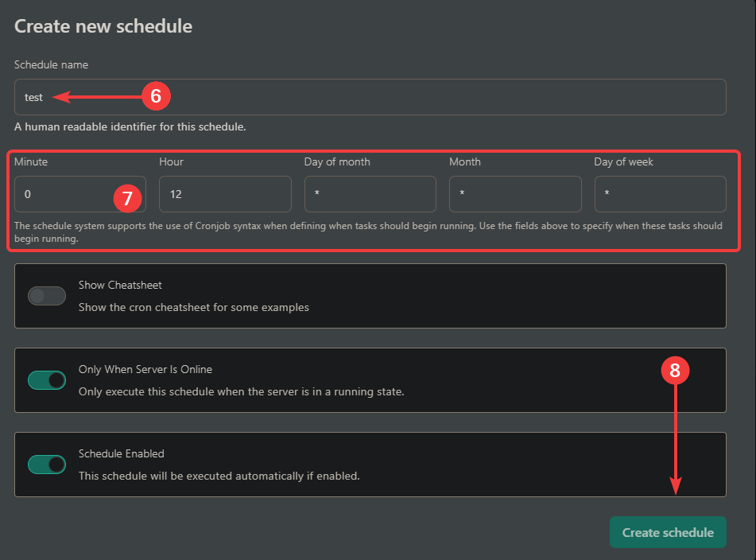The image size is (756, 560).
Task: Turn off the Schedule Enabled toggle
Action: [x=47, y=464]
